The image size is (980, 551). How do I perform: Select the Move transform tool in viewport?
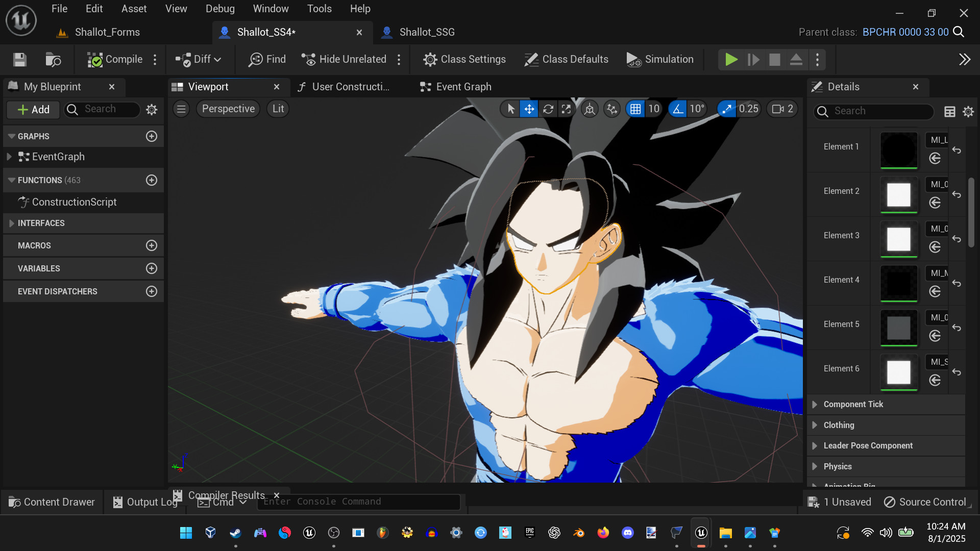(x=529, y=109)
